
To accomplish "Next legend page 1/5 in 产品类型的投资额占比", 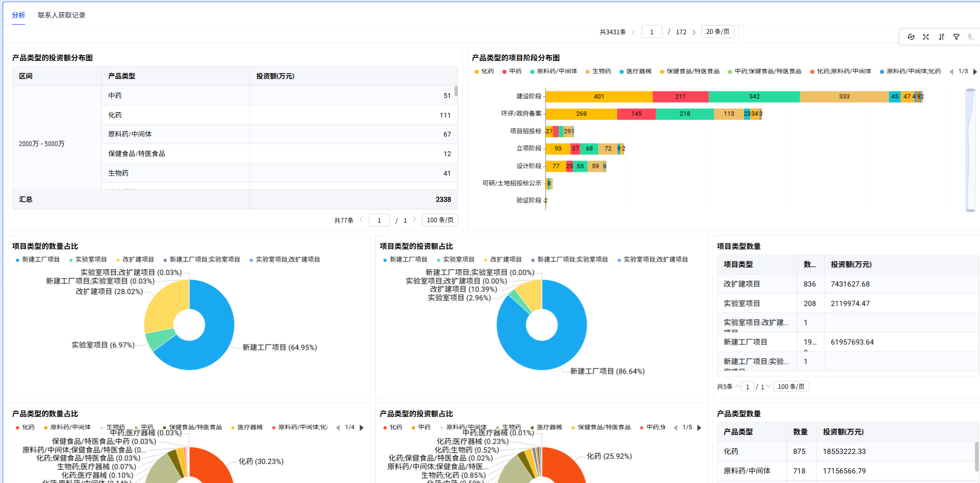I will click(x=699, y=428).
